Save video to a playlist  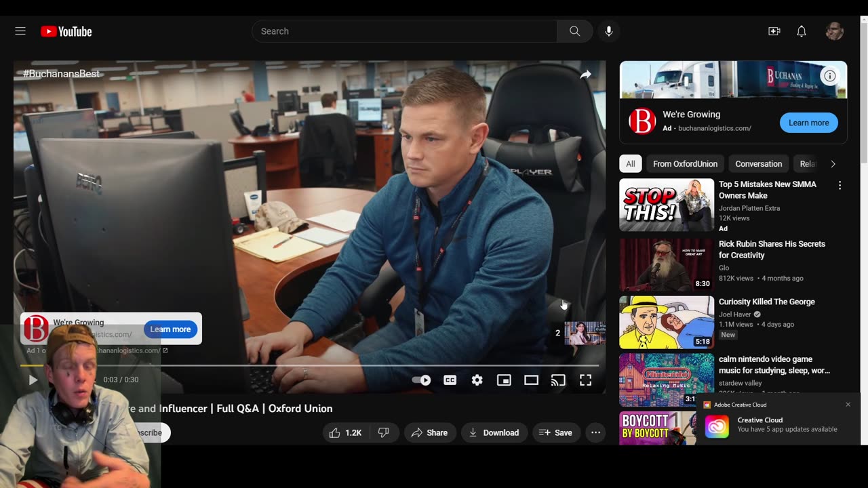point(555,432)
